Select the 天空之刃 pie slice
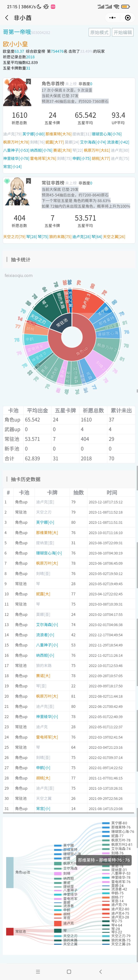138x980 pixels. coord(38,319)
